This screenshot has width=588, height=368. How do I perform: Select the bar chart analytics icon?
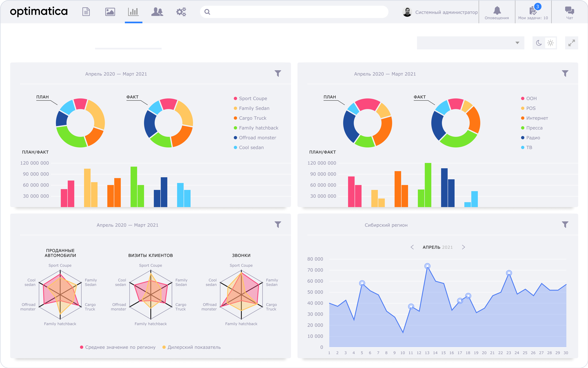133,12
